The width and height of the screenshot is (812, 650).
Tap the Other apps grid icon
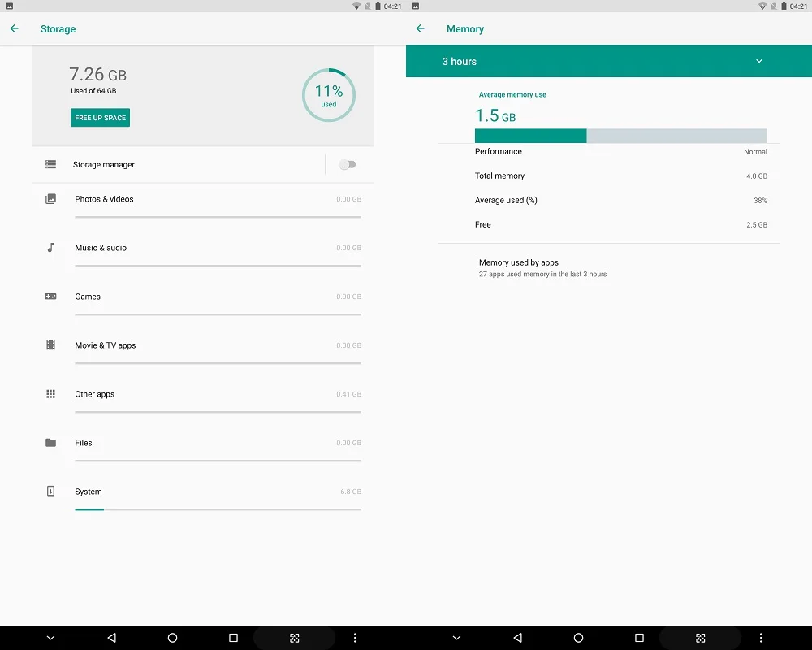point(50,394)
